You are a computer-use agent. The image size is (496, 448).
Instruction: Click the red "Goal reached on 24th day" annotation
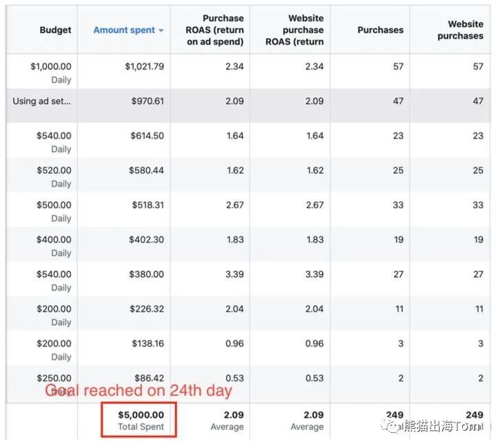139,391
